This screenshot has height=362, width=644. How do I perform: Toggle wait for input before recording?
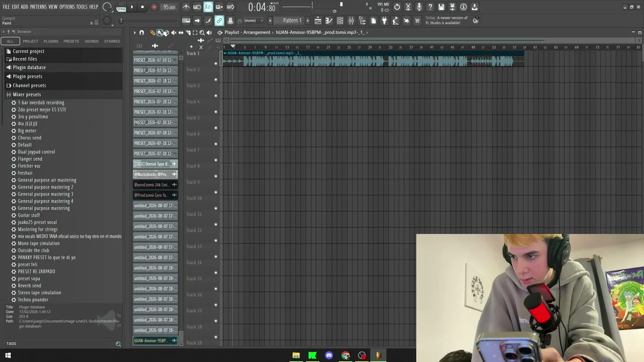tap(197, 7)
